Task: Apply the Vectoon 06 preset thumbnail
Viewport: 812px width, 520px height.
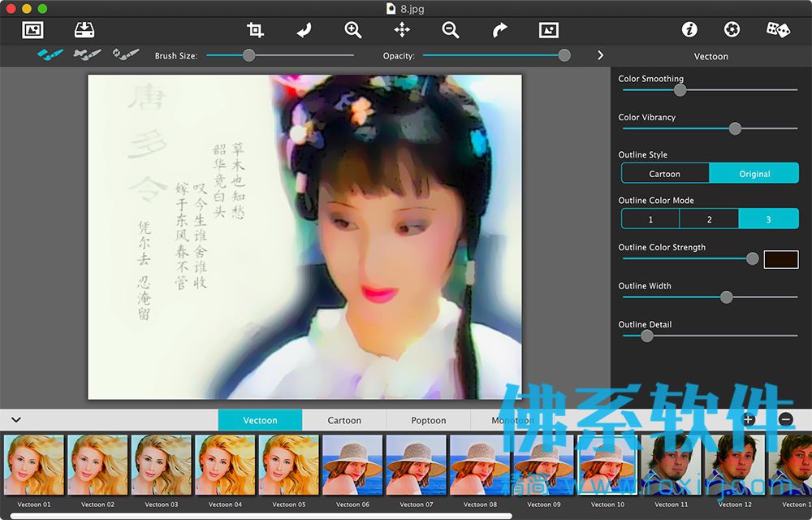Action: [352, 465]
